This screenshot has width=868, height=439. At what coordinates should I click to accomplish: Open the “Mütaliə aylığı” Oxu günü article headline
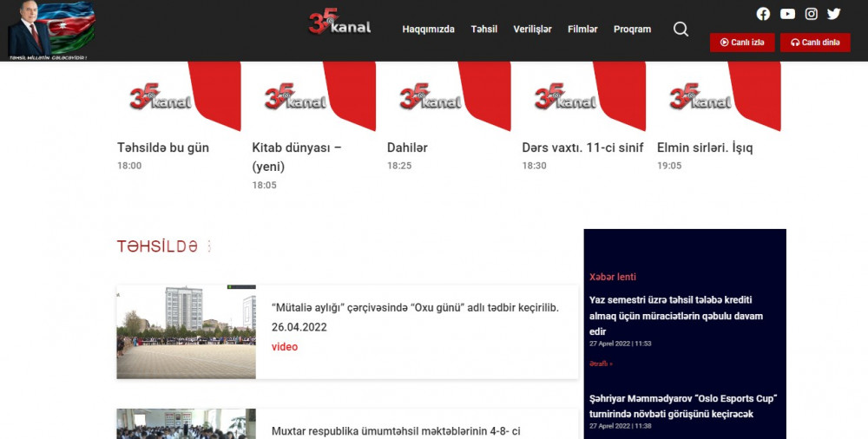(415, 308)
